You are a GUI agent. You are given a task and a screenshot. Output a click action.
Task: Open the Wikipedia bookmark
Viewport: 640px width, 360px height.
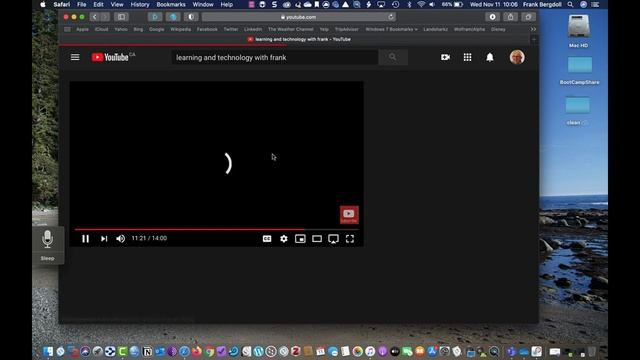(180, 29)
